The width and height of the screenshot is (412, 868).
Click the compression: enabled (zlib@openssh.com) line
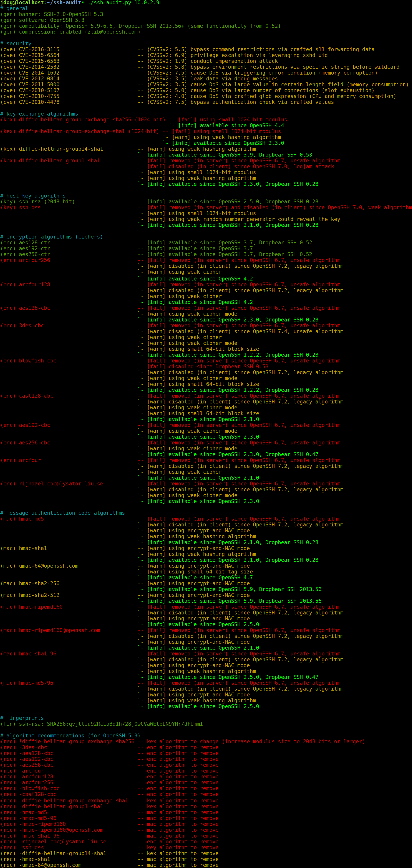(x=70, y=32)
